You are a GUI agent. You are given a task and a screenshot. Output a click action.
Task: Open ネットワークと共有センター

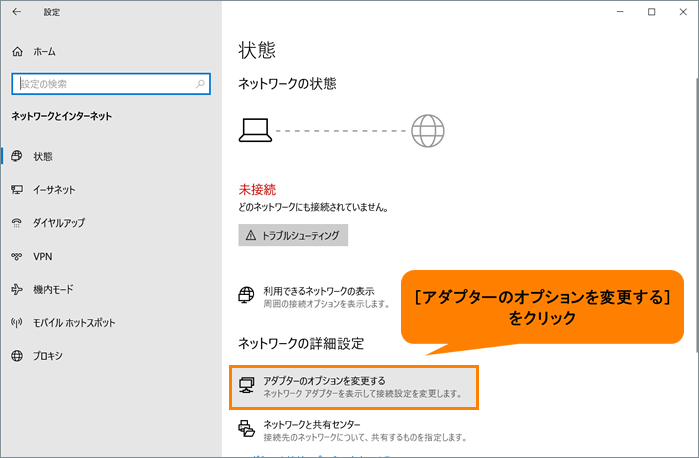pos(353,431)
